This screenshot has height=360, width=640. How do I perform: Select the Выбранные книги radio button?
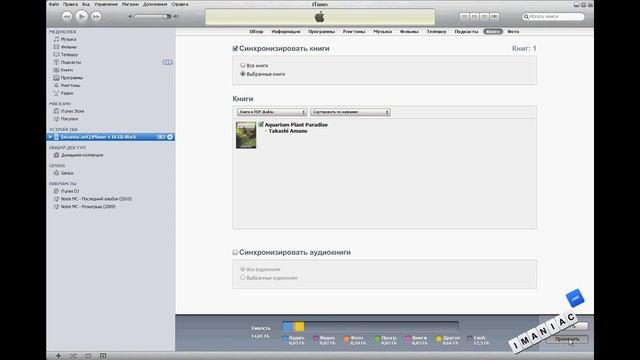click(243, 74)
